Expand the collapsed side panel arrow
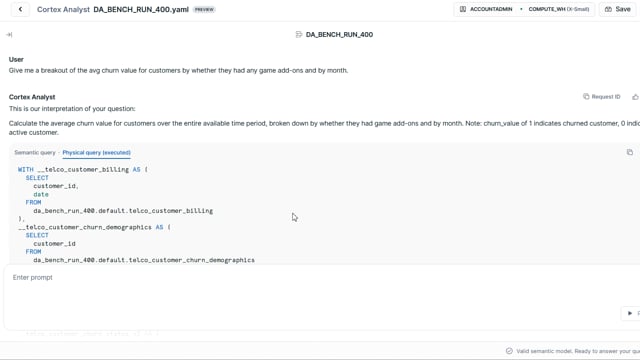The width and height of the screenshot is (640, 360). click(9, 35)
